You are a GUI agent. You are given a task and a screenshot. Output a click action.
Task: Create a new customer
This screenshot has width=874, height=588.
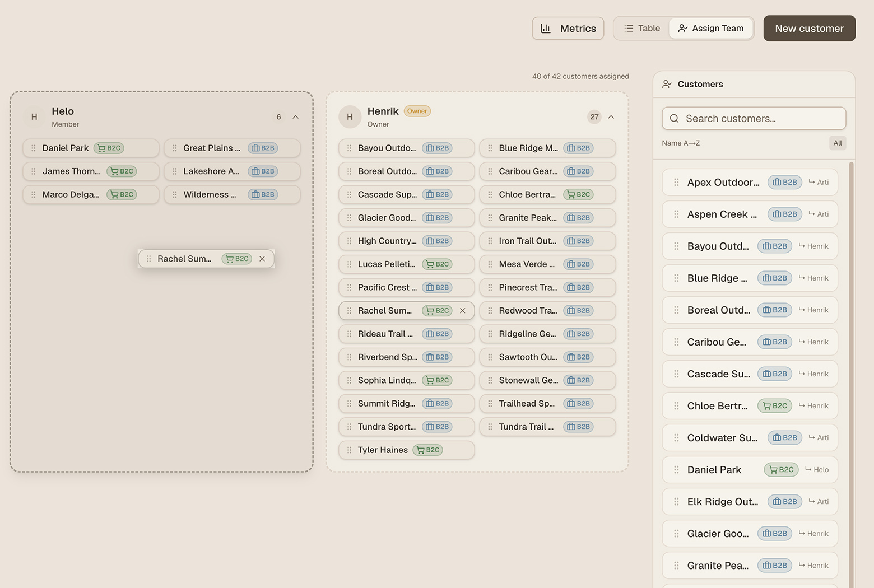[x=809, y=29]
